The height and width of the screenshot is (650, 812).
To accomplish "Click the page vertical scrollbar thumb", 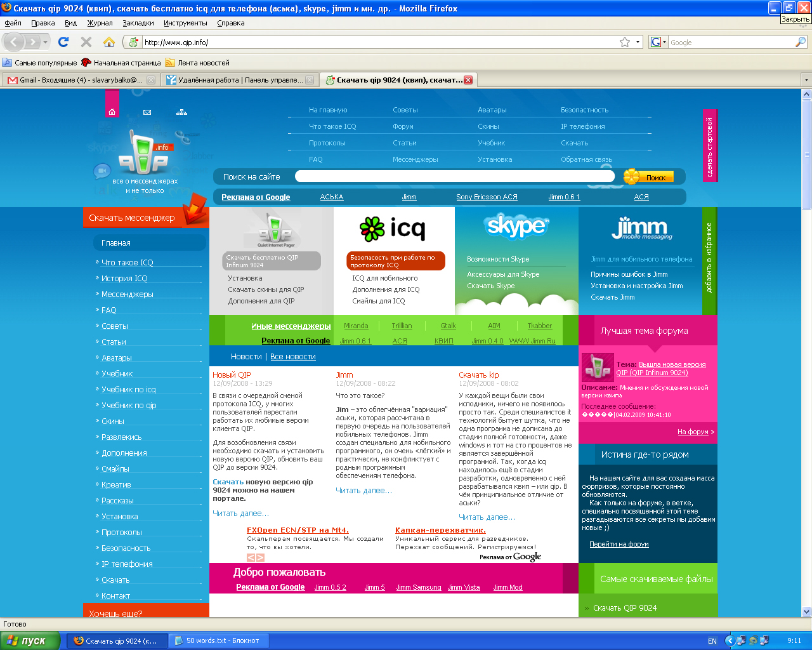I will click(806, 154).
